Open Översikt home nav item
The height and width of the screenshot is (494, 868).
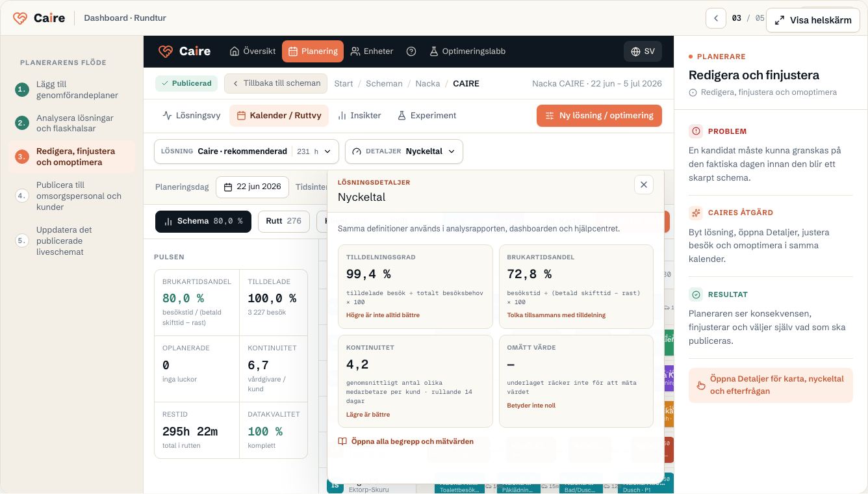[253, 51]
